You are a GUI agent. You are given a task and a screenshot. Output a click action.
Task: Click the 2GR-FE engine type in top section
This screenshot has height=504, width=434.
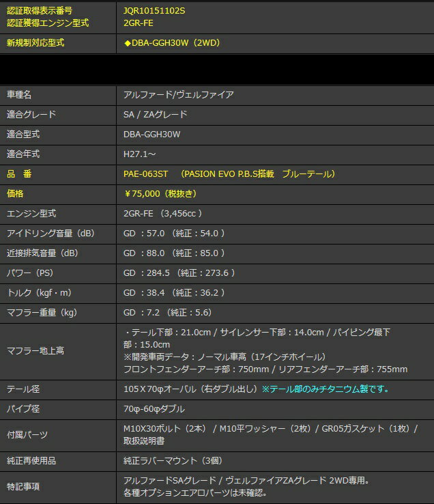(137, 22)
